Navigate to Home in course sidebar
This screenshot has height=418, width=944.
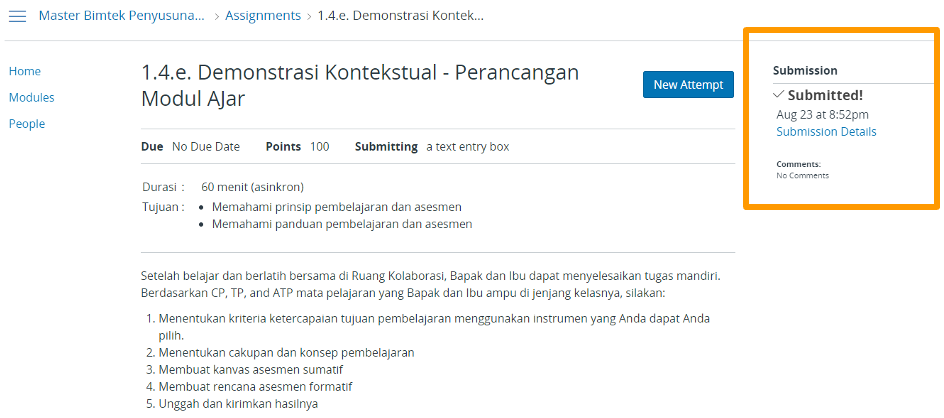(25, 72)
